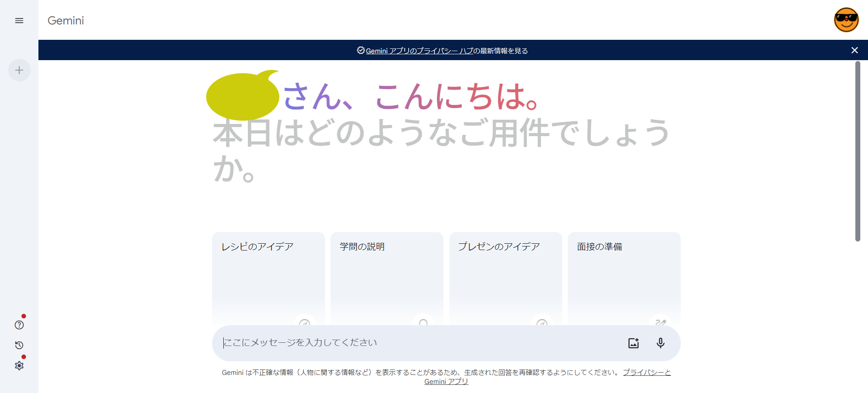The width and height of the screenshot is (868, 393).
Task: Click the vertical page scrollbar
Action: (858, 152)
